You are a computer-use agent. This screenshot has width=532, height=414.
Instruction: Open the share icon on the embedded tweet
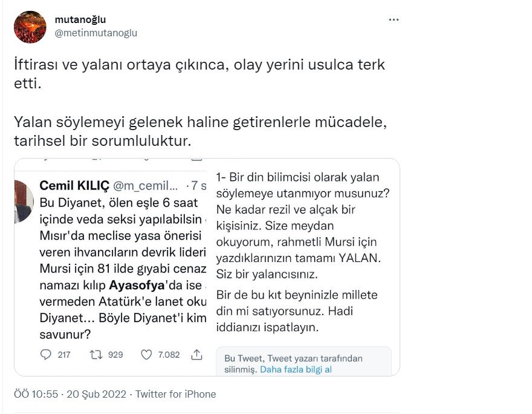[x=196, y=355]
